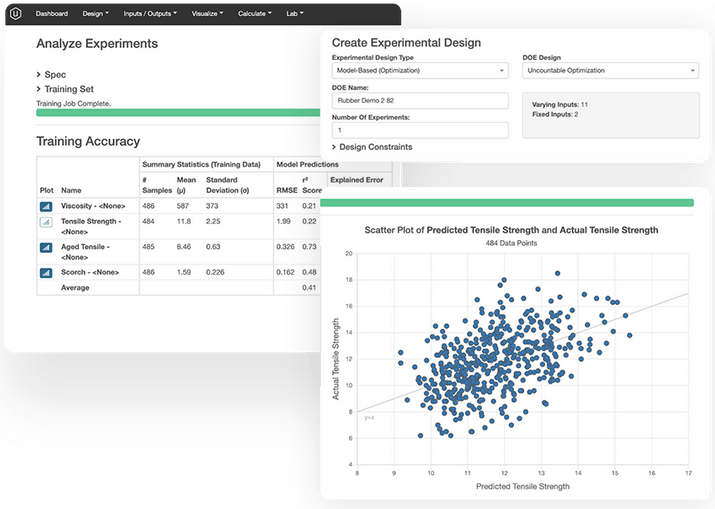
Task: Click the 'Mean (μ)' column header
Action: point(186,185)
